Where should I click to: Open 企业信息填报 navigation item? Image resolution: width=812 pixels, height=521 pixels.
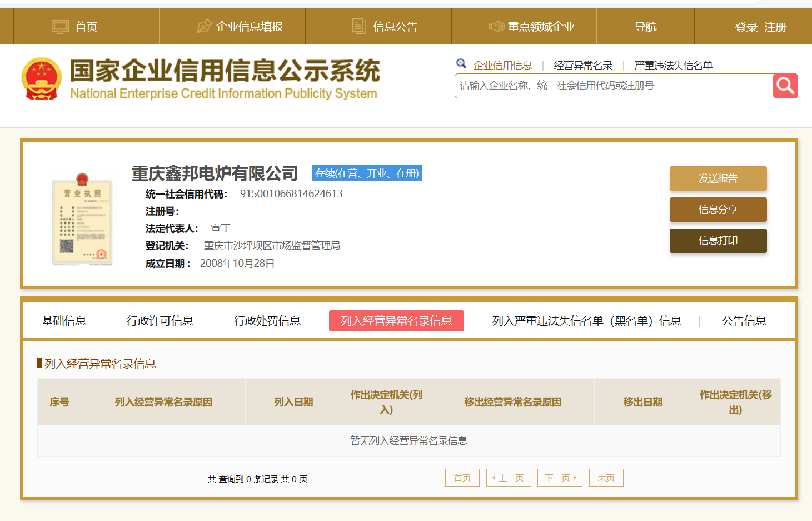pyautogui.click(x=250, y=27)
